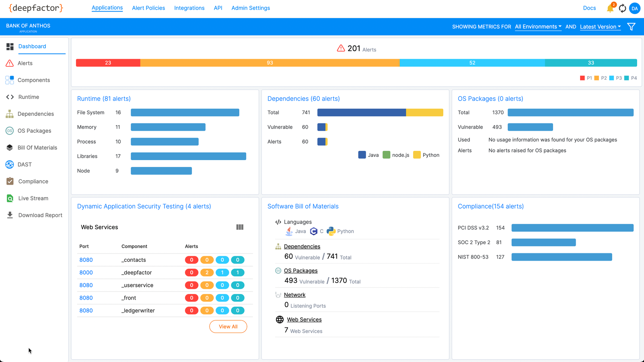Click the Dependencies hierarchy icon in sidebar
This screenshot has width=644, height=362.
point(10,114)
